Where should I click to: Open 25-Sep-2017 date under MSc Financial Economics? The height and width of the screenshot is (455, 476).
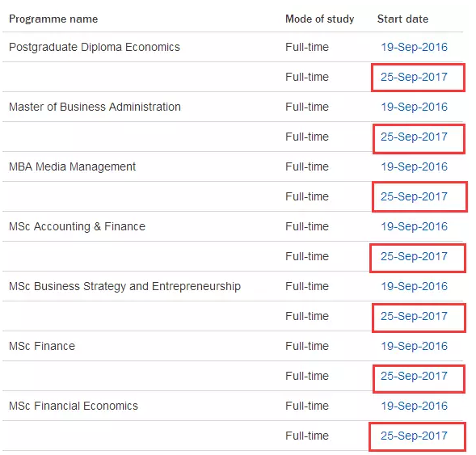coord(414,436)
